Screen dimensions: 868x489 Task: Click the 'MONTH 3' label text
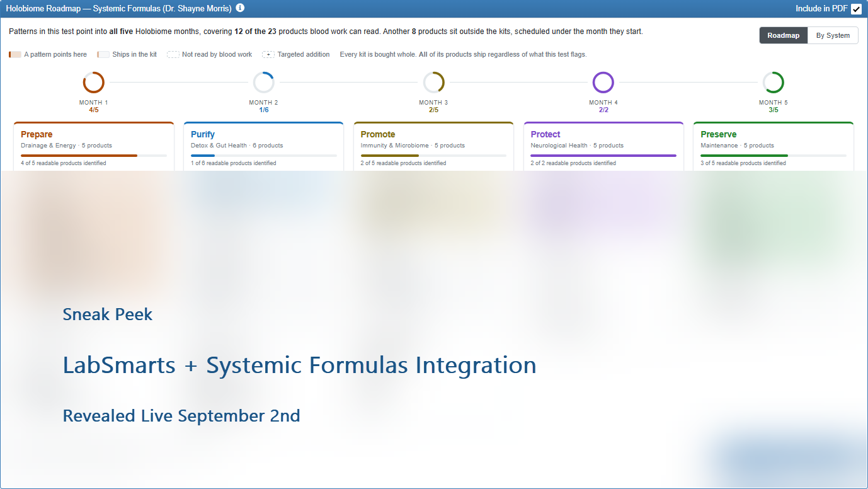(x=433, y=102)
